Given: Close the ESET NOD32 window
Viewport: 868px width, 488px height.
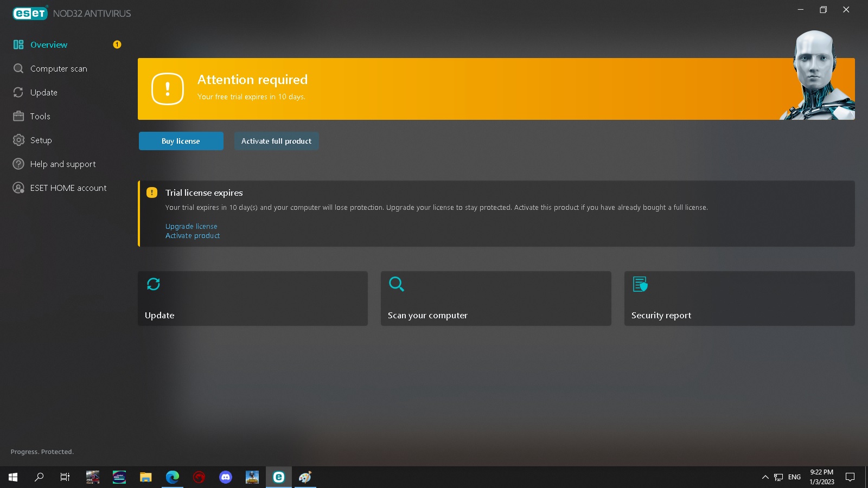Looking at the screenshot, I should click(x=846, y=10).
